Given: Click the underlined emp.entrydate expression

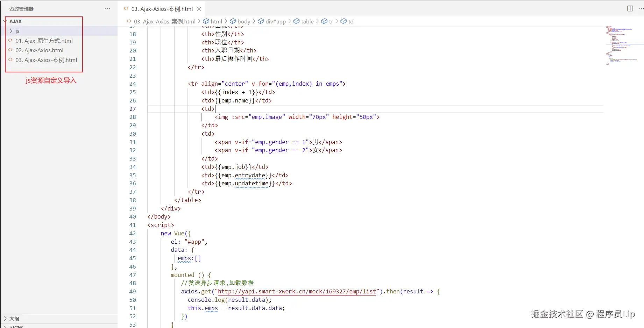Looking at the screenshot, I should [243, 176].
